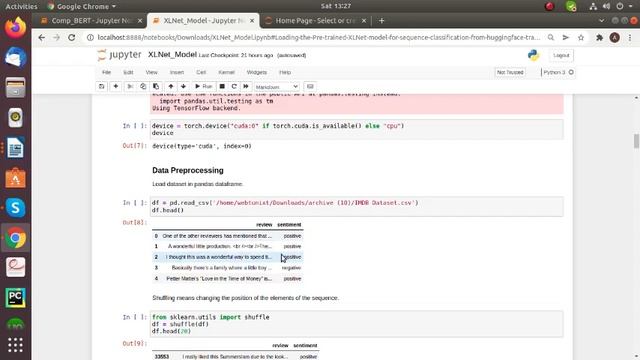Screen dimensions: 640x360
Task: Move selected cell up arrow
Action: click(x=171, y=87)
